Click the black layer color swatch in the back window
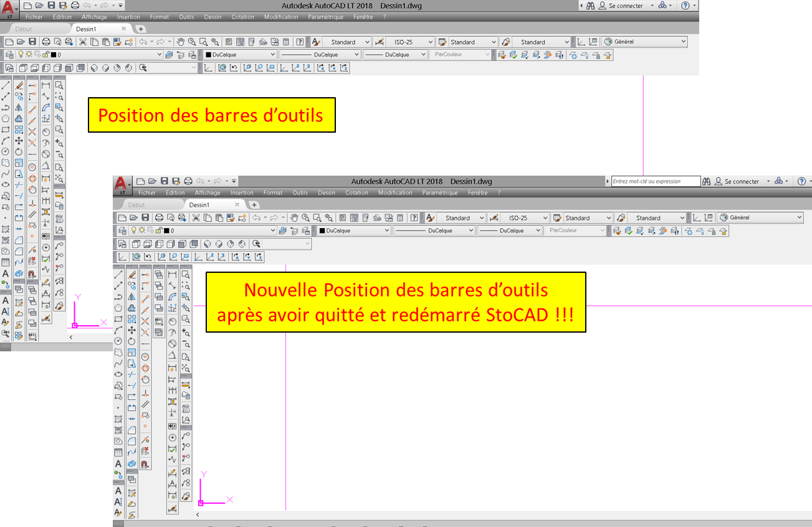The height and width of the screenshot is (527, 812). [54, 55]
